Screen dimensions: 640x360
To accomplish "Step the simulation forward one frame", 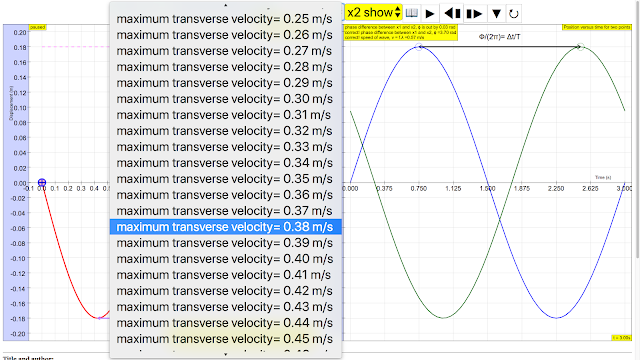I will coord(474,13).
